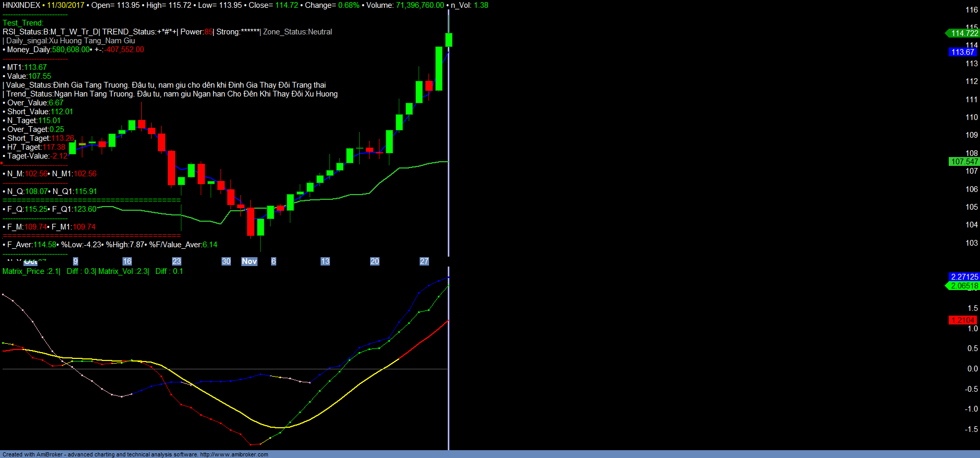Viewport: 980px width, 458px height.
Task: Click the F_M1:109.74 value
Action: (x=73, y=227)
